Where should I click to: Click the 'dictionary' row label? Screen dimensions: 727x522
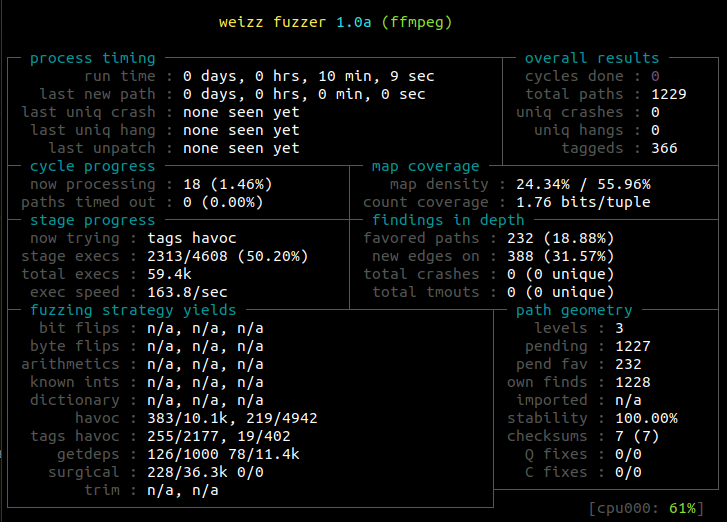pyautogui.click(x=75, y=401)
